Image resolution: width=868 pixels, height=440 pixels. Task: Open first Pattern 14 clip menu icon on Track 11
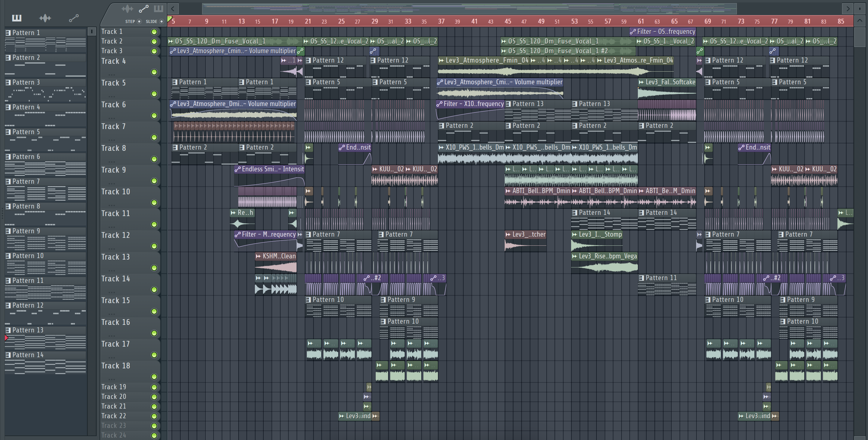coord(575,213)
